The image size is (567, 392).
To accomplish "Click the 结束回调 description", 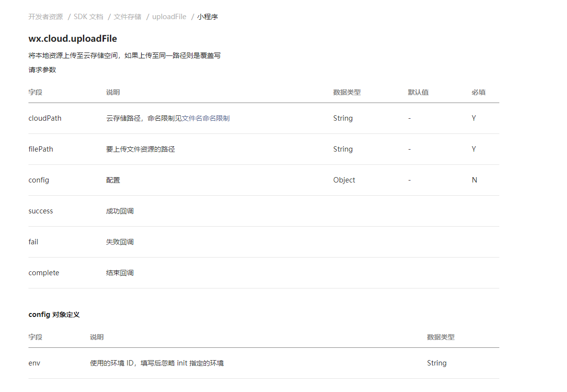I will (x=120, y=273).
